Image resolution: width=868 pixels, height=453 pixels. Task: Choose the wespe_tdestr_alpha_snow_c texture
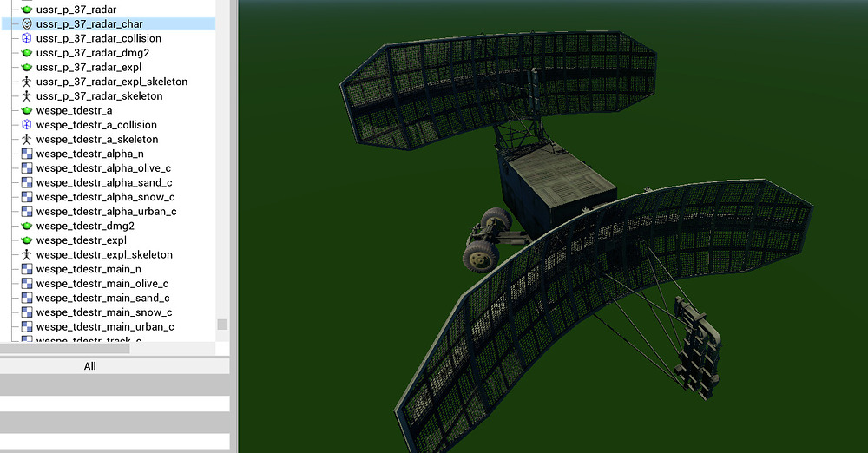coord(106,197)
